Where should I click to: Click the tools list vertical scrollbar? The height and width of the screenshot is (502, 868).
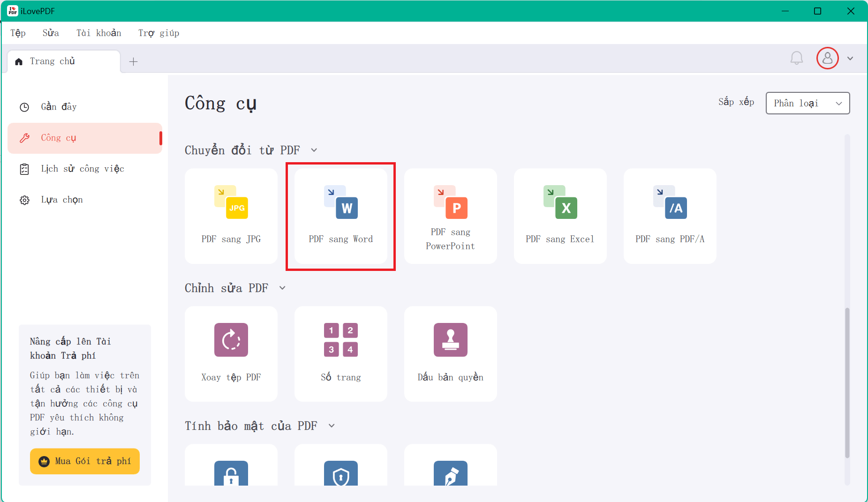pyautogui.click(x=847, y=382)
